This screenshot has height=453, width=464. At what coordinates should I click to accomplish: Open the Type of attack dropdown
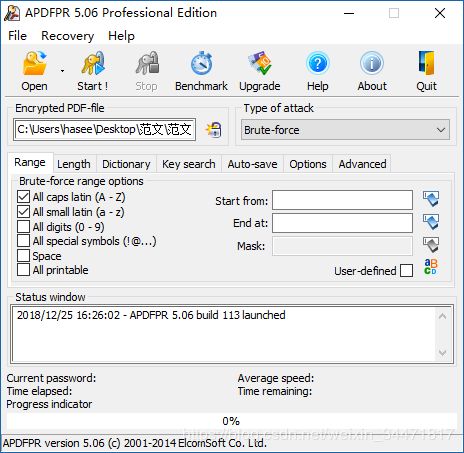[345, 130]
